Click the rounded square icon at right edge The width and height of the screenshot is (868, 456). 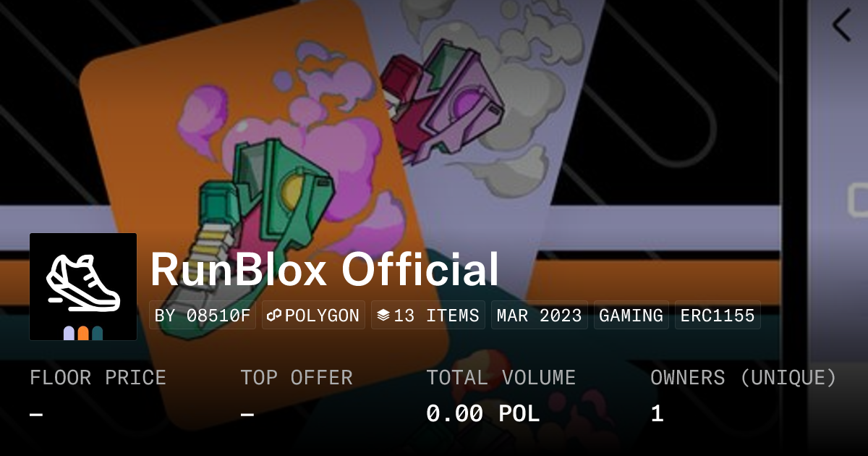point(859,199)
